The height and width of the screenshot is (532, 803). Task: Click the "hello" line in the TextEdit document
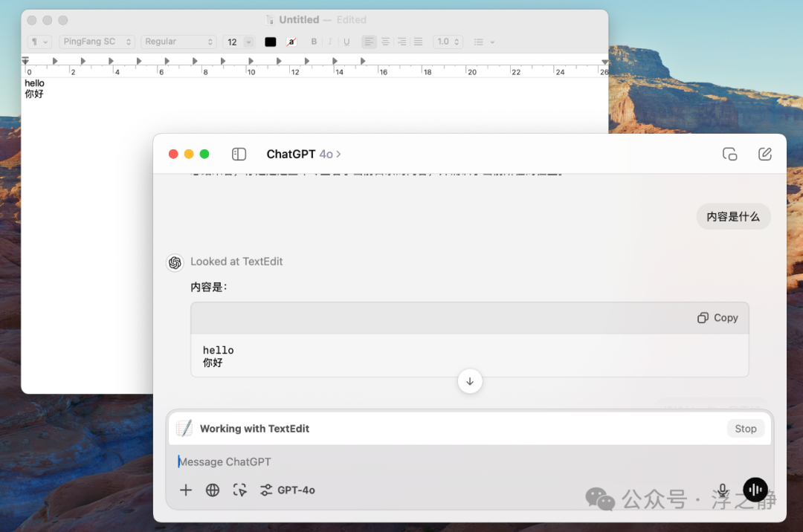point(34,83)
